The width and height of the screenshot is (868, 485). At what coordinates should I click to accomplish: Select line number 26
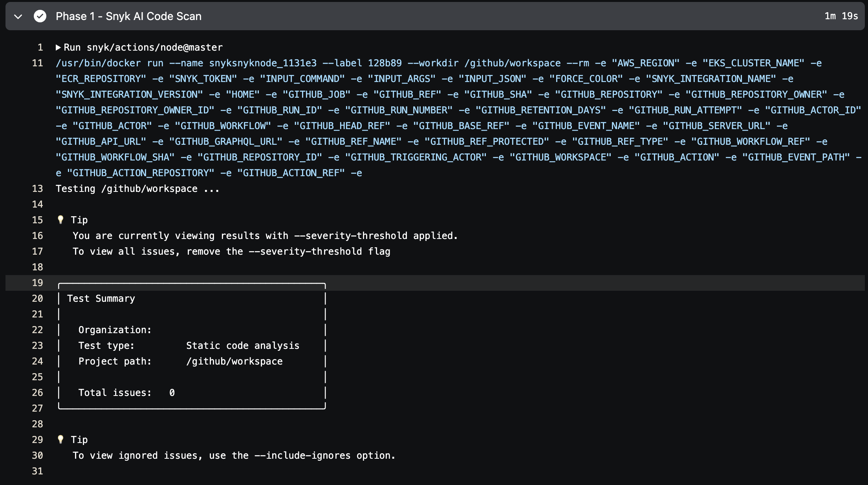click(x=37, y=393)
